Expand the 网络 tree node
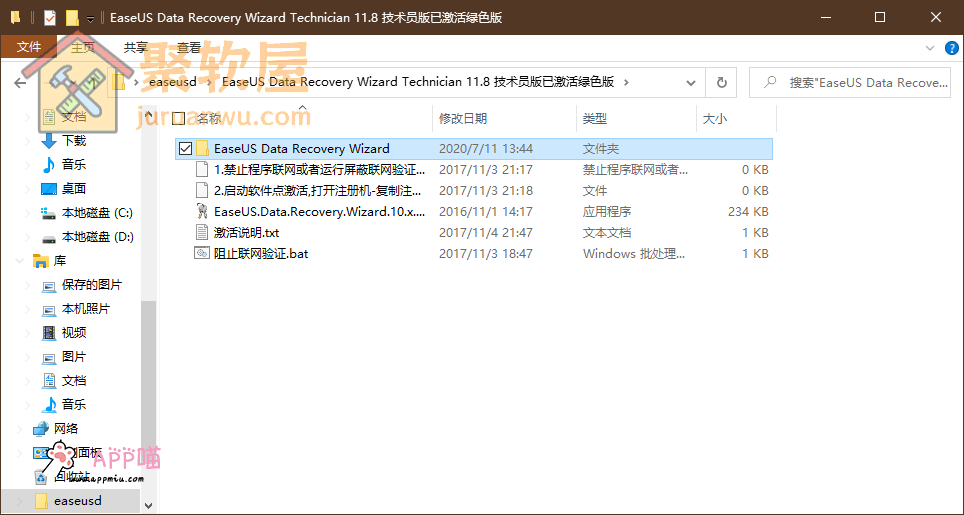This screenshot has width=964, height=515. (x=20, y=429)
